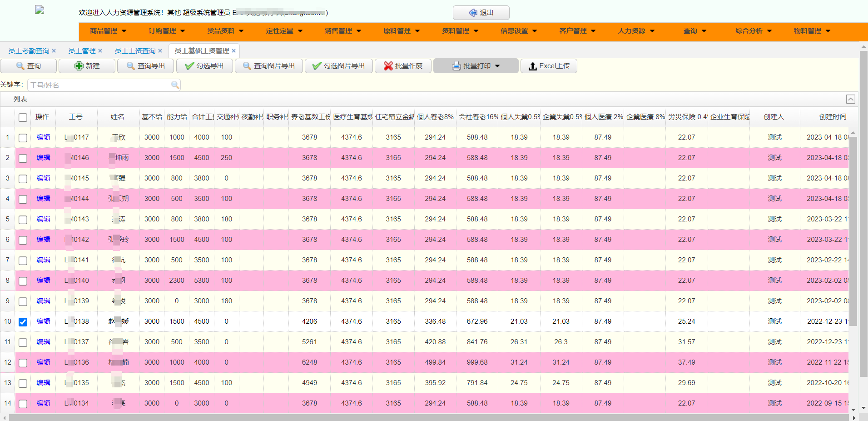Image resolution: width=868 pixels, height=421 pixels.
Task: Click the back arrow icon on 退出 button
Action: pos(473,13)
